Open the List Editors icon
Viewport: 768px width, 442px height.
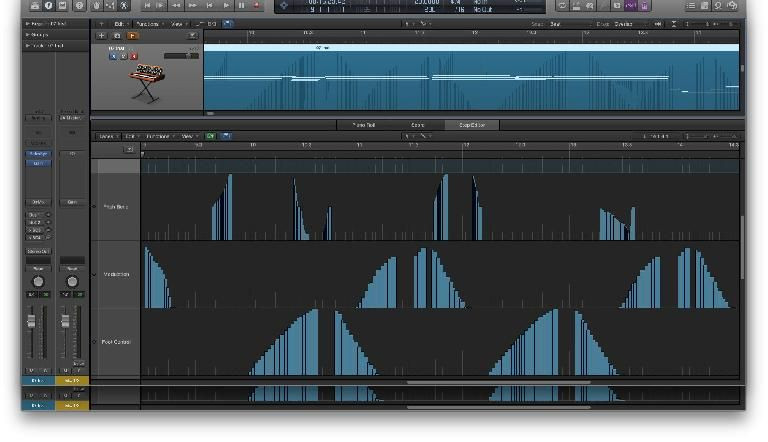pos(690,6)
